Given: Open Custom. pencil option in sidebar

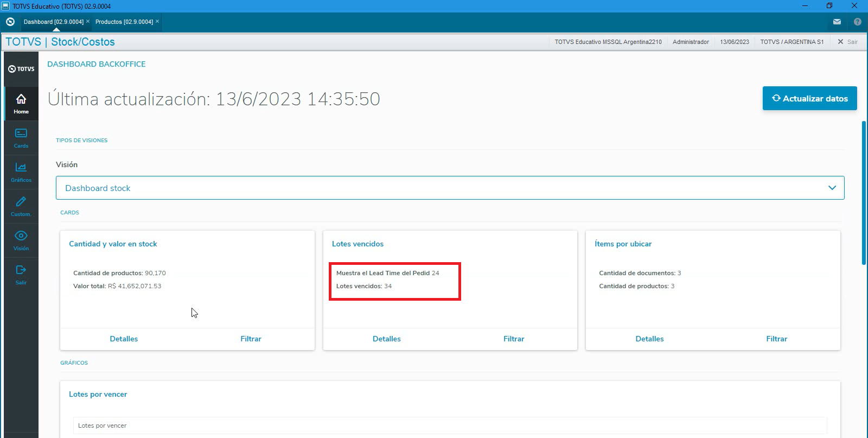Looking at the screenshot, I should [21, 206].
